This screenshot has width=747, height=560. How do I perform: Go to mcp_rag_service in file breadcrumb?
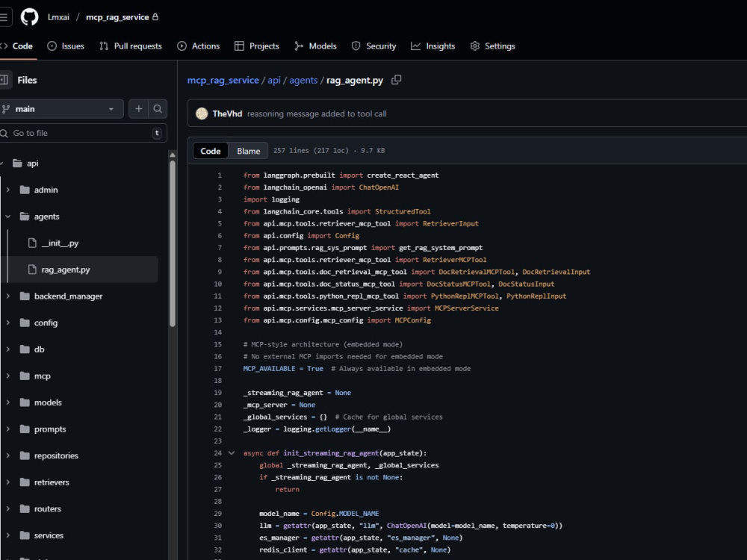pyautogui.click(x=223, y=80)
